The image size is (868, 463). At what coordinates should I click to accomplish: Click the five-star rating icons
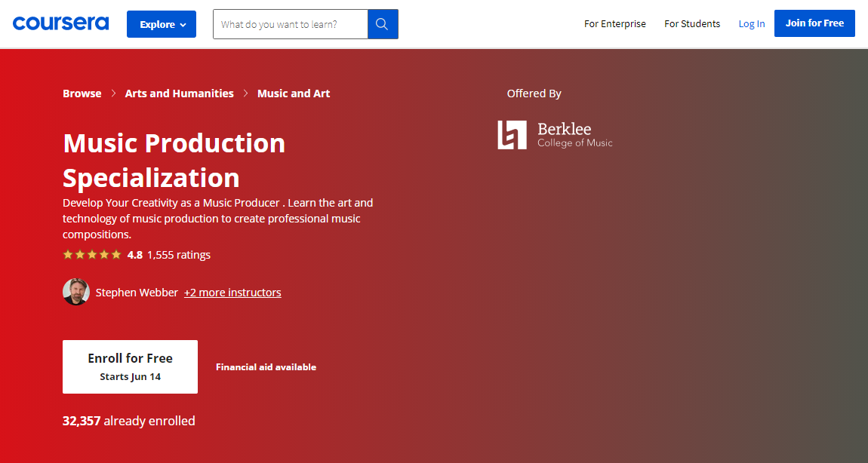pyautogui.click(x=91, y=255)
